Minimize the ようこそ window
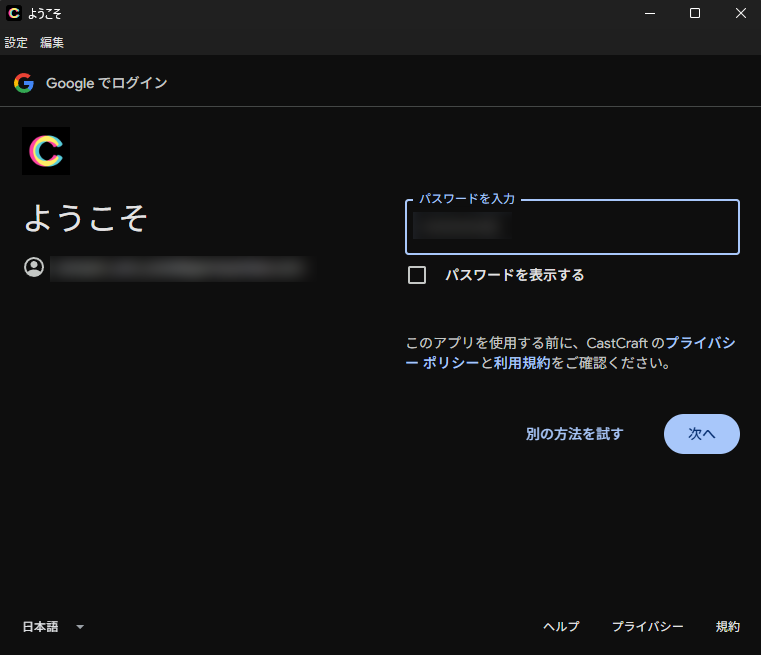 [650, 13]
